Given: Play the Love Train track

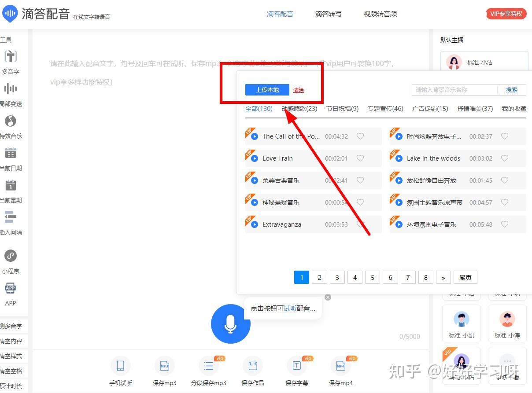Looking at the screenshot, I should pyautogui.click(x=254, y=158).
